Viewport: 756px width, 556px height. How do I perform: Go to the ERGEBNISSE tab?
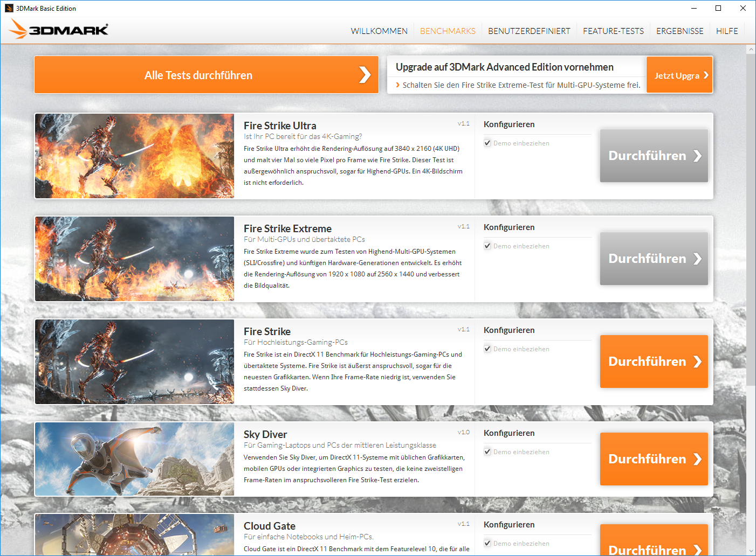click(679, 31)
